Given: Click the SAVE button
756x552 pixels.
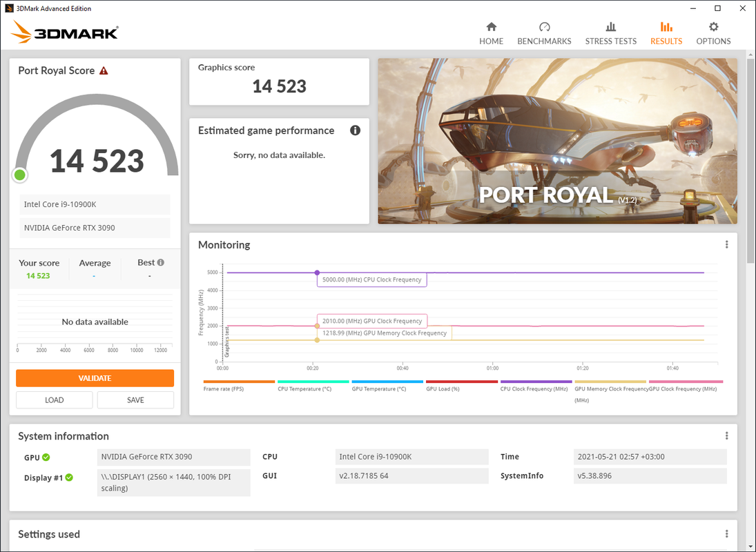Looking at the screenshot, I should pos(135,400).
